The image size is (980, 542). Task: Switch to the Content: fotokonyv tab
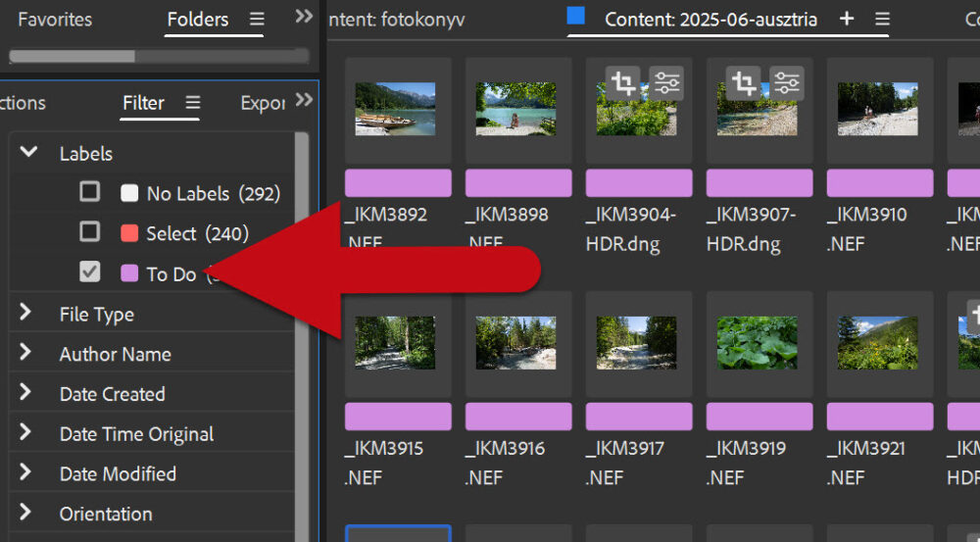tap(396, 20)
